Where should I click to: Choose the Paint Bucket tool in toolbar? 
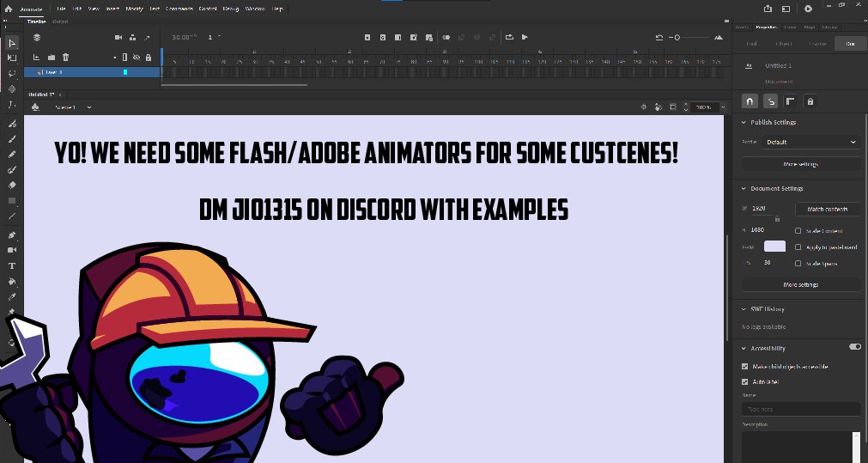[x=12, y=282]
